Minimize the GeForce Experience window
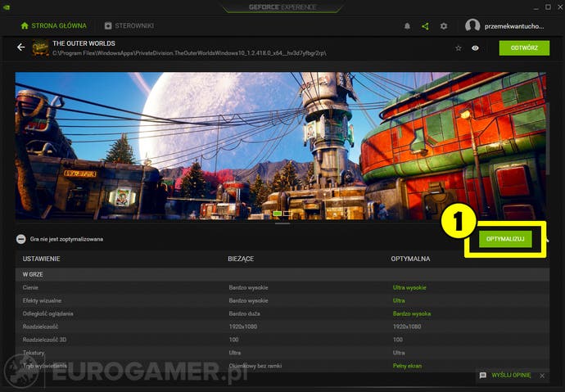The width and height of the screenshot is (565, 392). [x=536, y=7]
